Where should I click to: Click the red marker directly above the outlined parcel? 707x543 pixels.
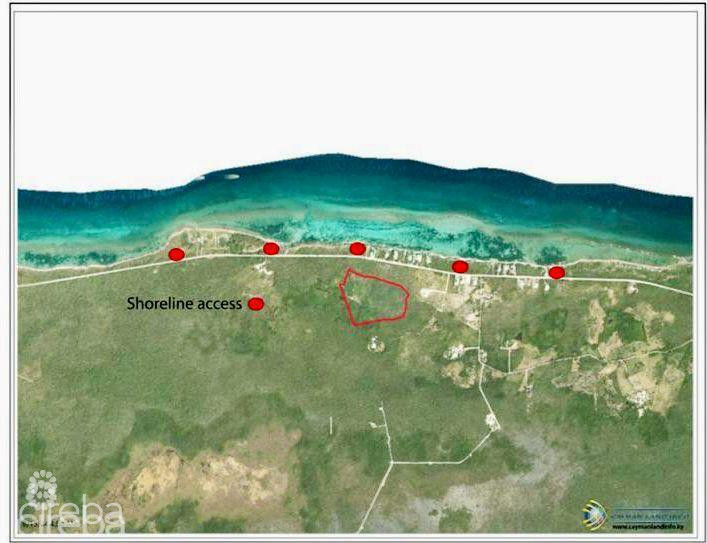[358, 248]
